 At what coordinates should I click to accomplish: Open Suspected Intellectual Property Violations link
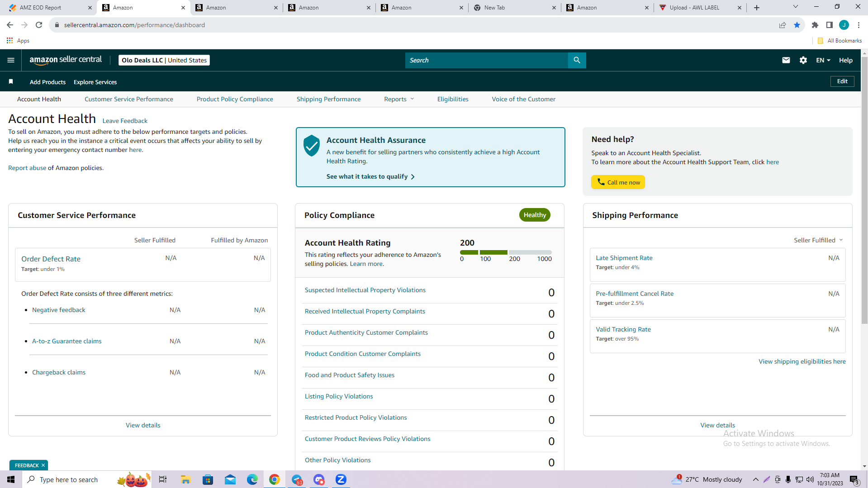pyautogui.click(x=365, y=290)
